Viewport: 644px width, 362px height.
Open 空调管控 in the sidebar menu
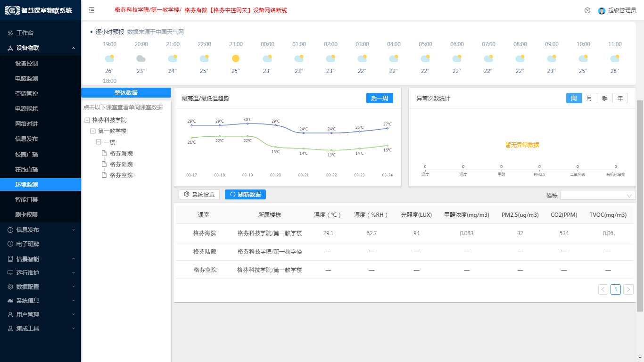(x=26, y=94)
